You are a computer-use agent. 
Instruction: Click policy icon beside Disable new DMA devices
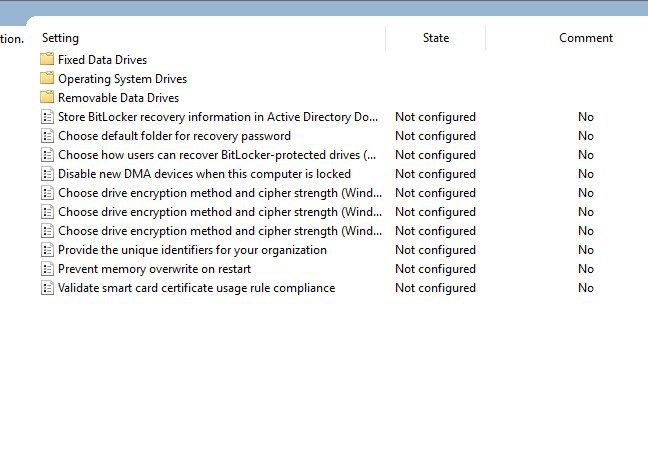pyautogui.click(x=48, y=174)
